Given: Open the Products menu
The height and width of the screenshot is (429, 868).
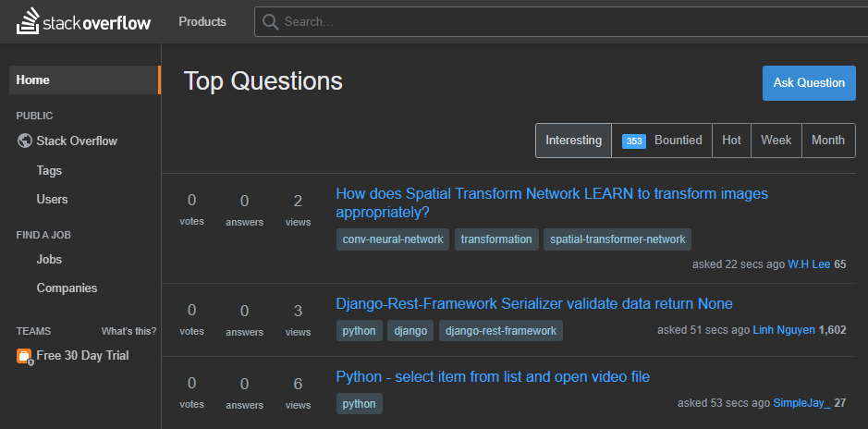Looking at the screenshot, I should point(202,21).
